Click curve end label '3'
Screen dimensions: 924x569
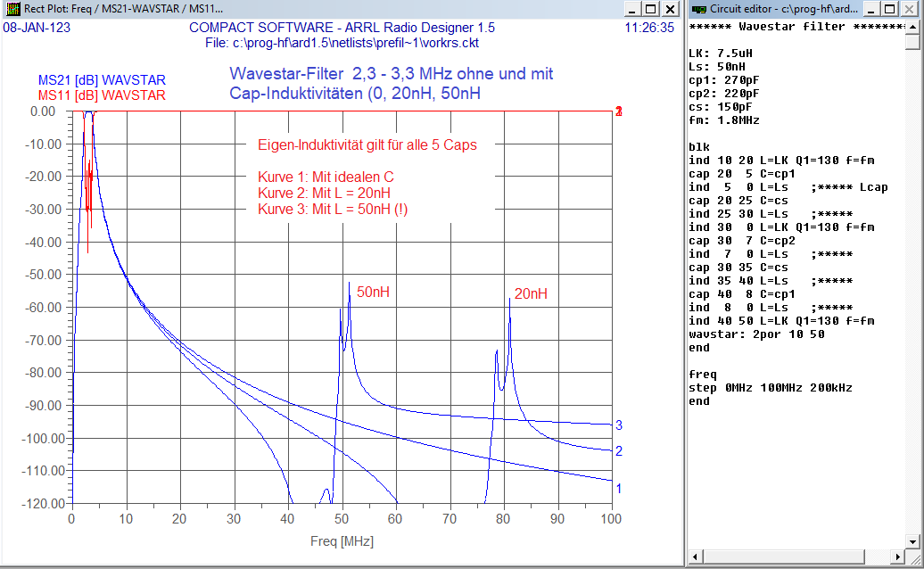click(619, 425)
